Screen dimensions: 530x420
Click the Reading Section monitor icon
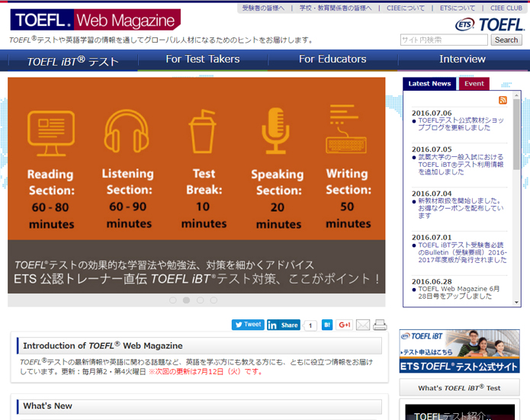pos(51,133)
